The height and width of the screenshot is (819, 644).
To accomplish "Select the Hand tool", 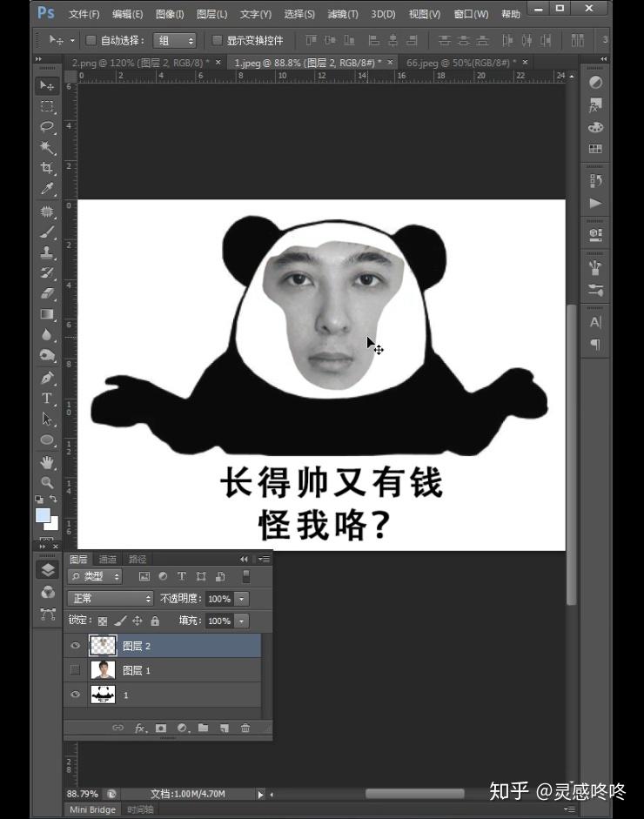I will click(47, 462).
